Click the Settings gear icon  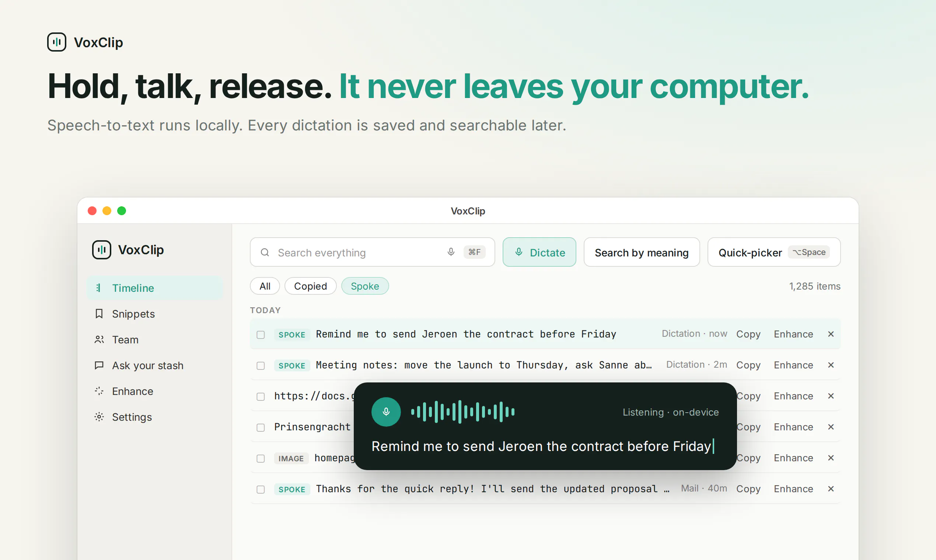pos(99,417)
